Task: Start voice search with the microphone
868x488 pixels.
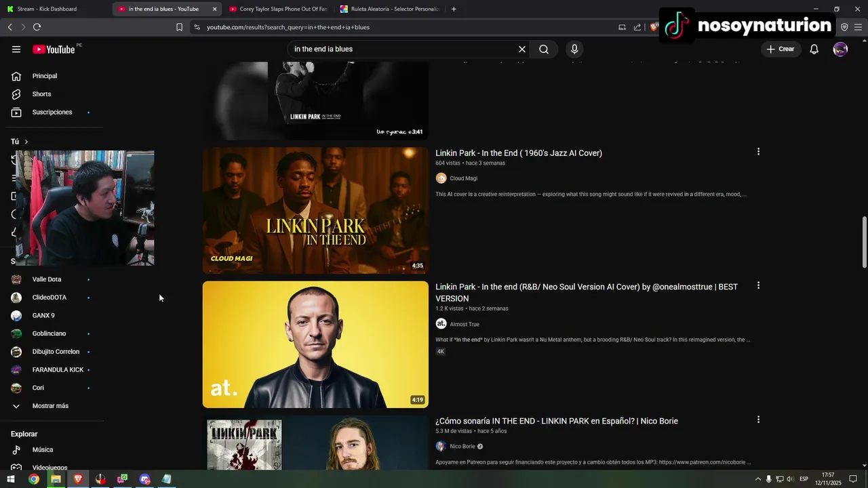Action: (x=574, y=49)
